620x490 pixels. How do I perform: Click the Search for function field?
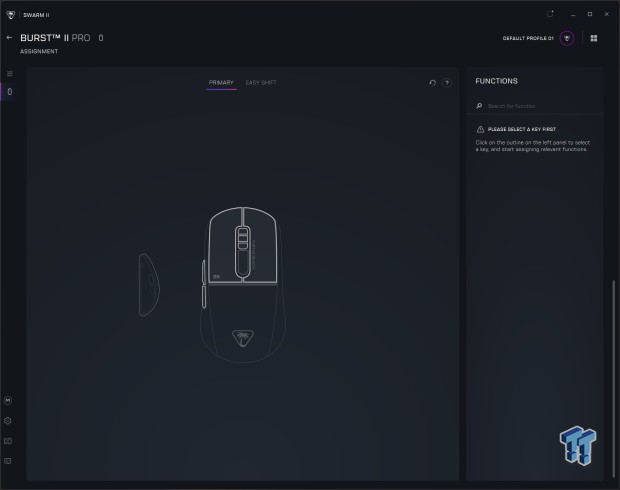click(x=535, y=105)
